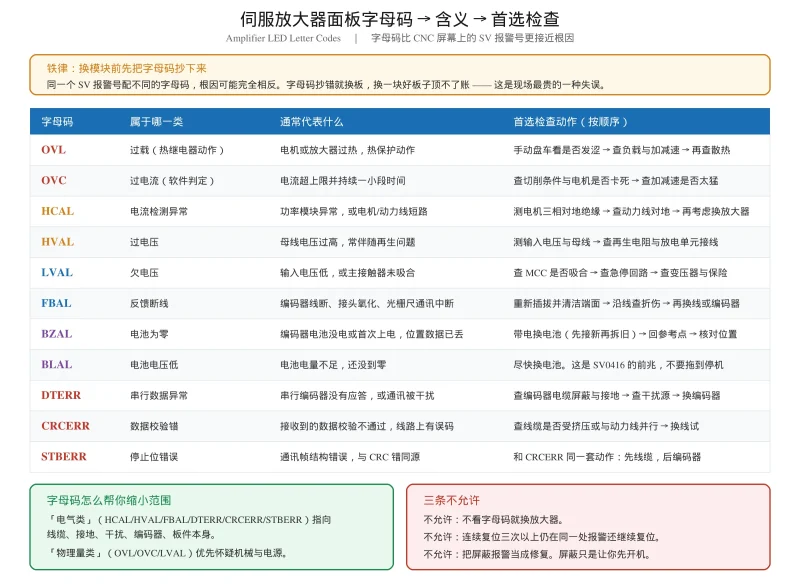Select the BLAL letter code
The width and height of the screenshot is (800, 587).
coord(57,365)
